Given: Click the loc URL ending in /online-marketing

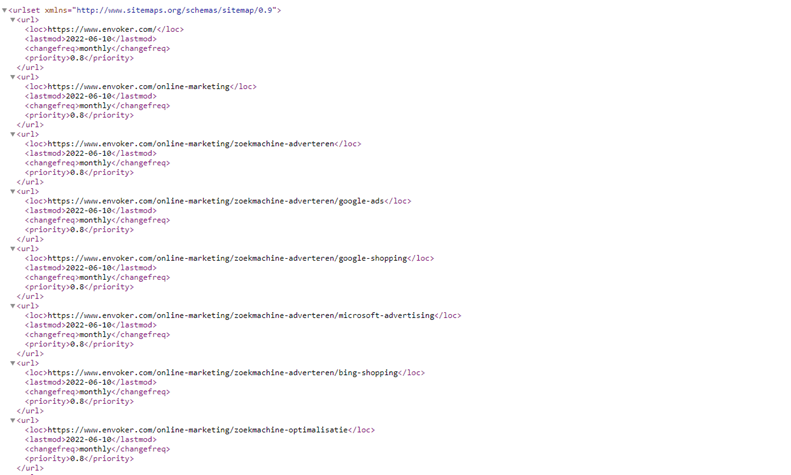Looking at the screenshot, I should (139, 87).
